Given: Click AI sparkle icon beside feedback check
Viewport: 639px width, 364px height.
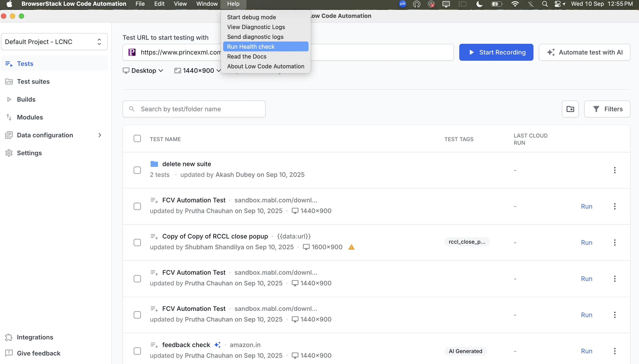Looking at the screenshot, I should tap(218, 345).
